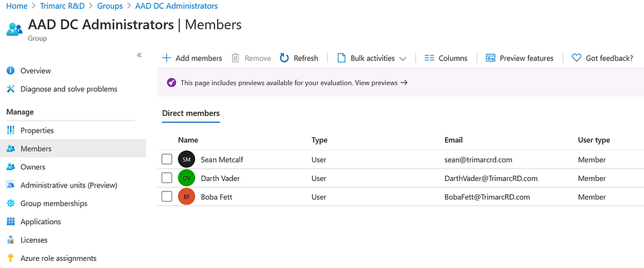Select the checkbox for Sean Metcalf
The height and width of the screenshot is (268, 644).
167,160
